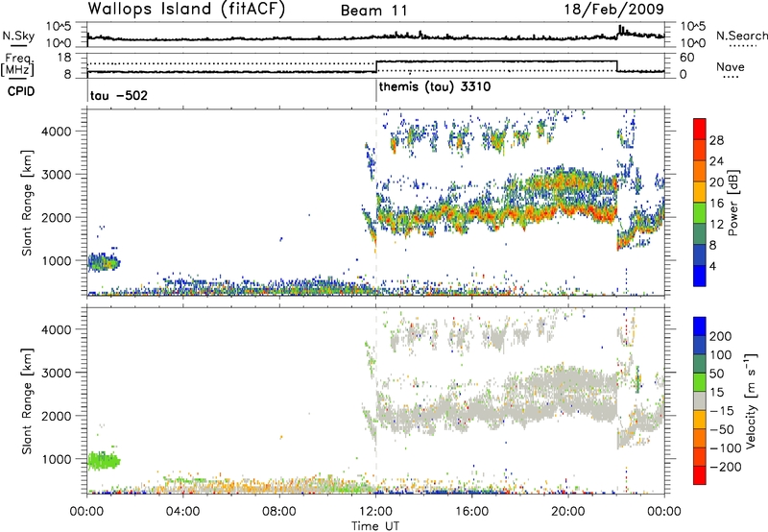Click the green velocity patch near 1000 km
This screenshot has width=768, height=532.
click(x=104, y=461)
